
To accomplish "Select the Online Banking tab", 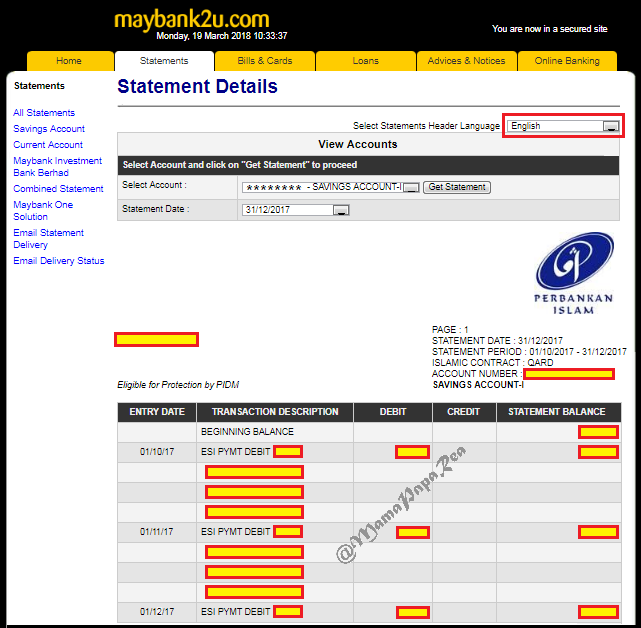I will [567, 61].
